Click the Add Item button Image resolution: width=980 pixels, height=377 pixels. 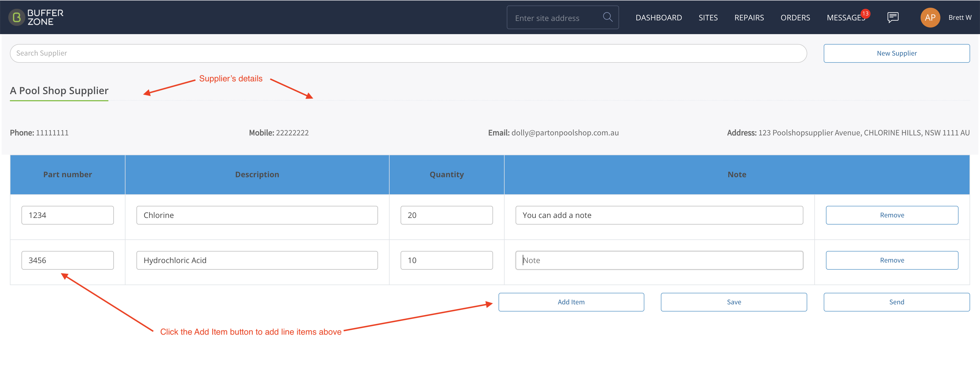(571, 302)
